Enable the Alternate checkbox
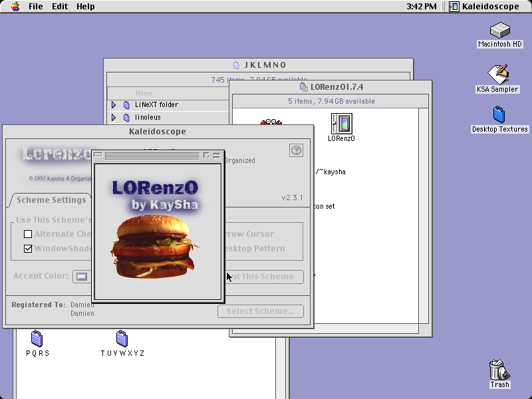 pyautogui.click(x=28, y=234)
